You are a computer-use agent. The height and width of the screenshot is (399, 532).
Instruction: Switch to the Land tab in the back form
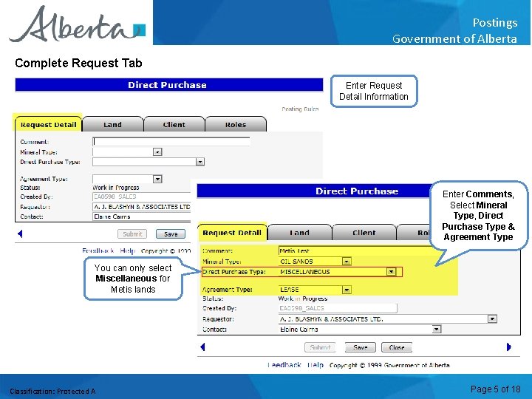pyautogui.click(x=112, y=124)
